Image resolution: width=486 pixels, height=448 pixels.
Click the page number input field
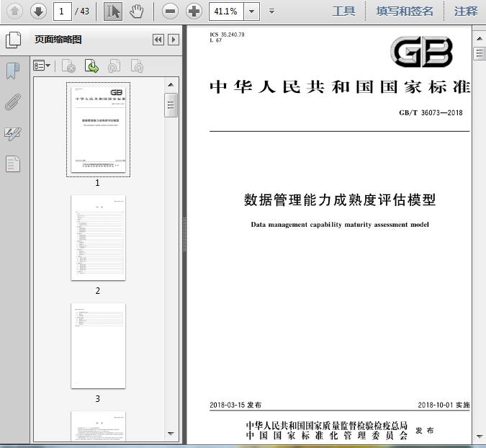63,12
